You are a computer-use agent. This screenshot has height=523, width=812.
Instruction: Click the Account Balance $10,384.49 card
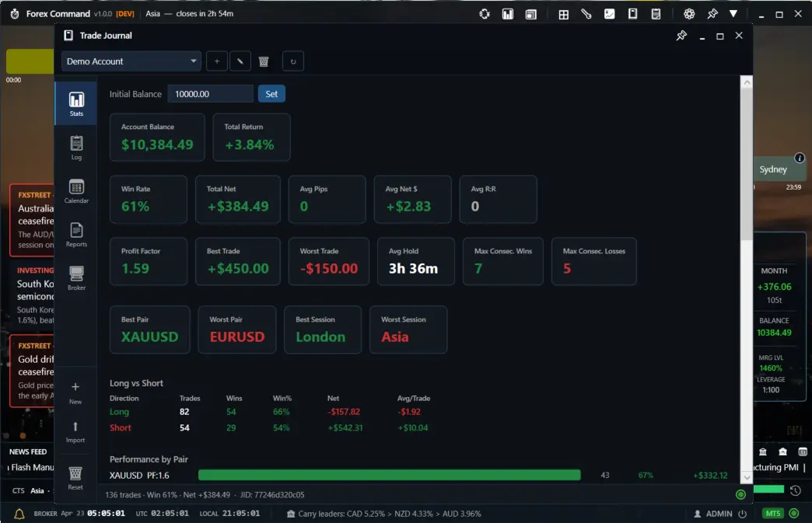click(157, 138)
